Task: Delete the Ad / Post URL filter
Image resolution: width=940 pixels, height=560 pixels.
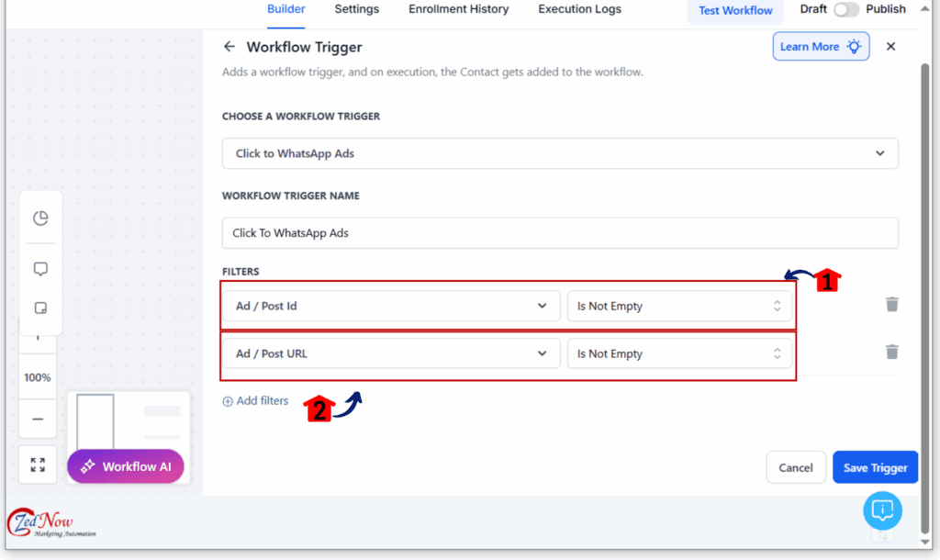Action: coord(892,352)
